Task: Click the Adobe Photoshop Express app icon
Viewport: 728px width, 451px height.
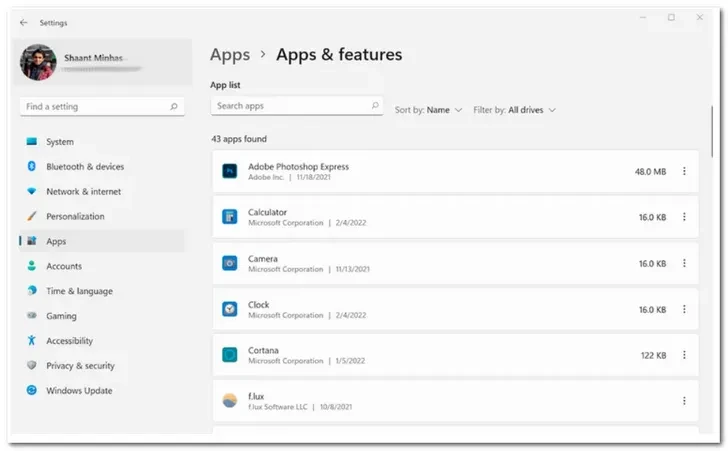Action: (229, 171)
